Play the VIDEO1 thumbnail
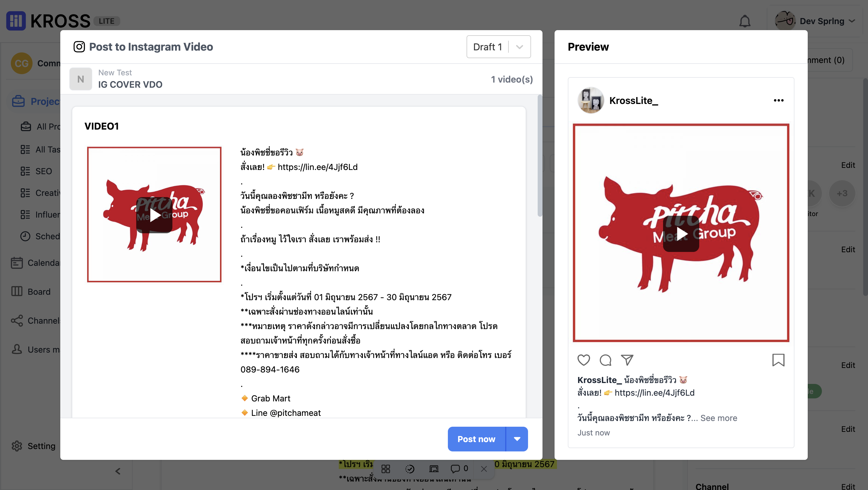 (154, 215)
